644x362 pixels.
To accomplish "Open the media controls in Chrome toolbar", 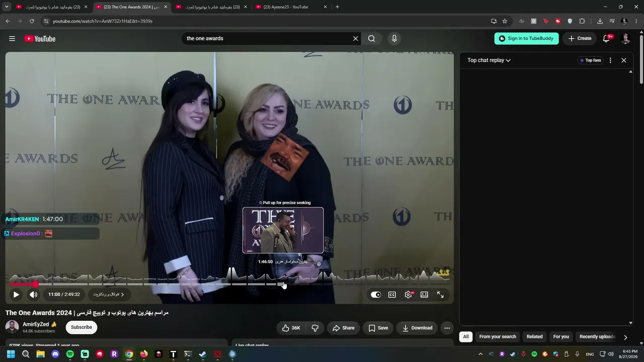I will click(x=612, y=21).
